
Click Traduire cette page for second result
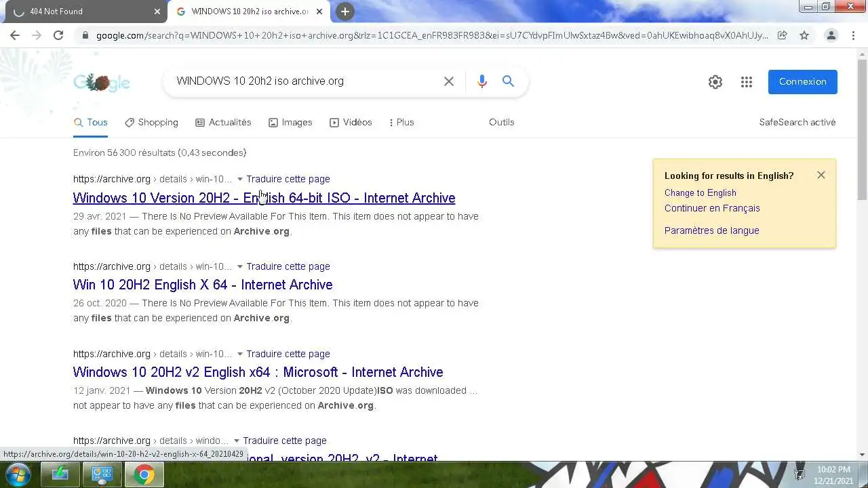(x=288, y=266)
